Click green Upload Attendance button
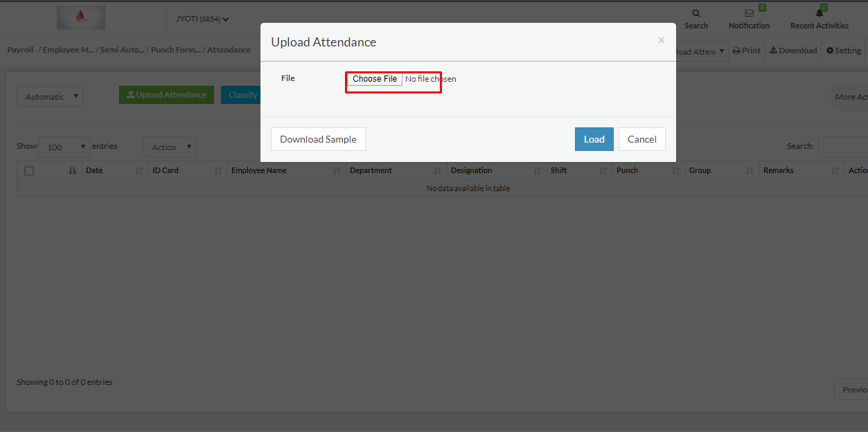 coord(166,95)
